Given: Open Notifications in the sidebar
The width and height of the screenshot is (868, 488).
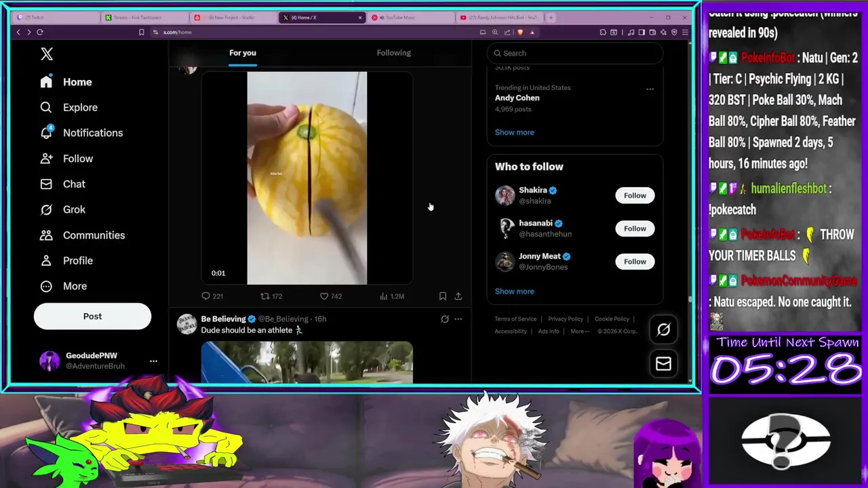Looking at the screenshot, I should pyautogui.click(x=81, y=133).
